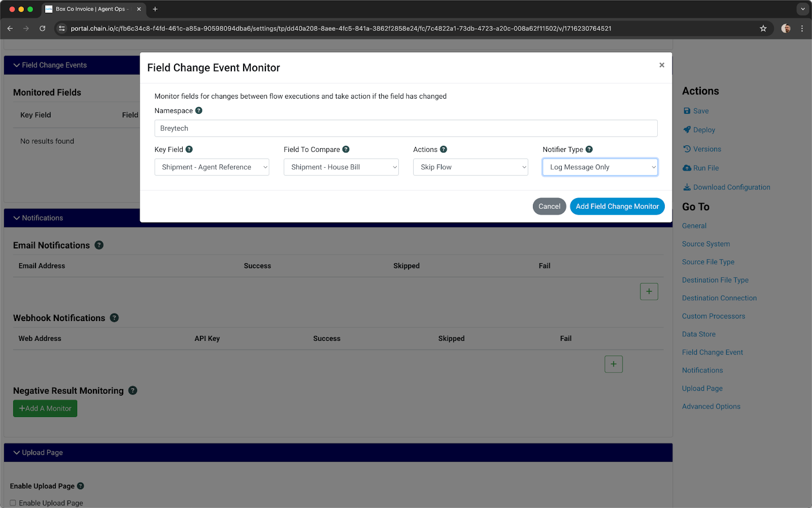Click Add Field Change Monitor button
Screen dimensions: 812x508
coord(617,206)
